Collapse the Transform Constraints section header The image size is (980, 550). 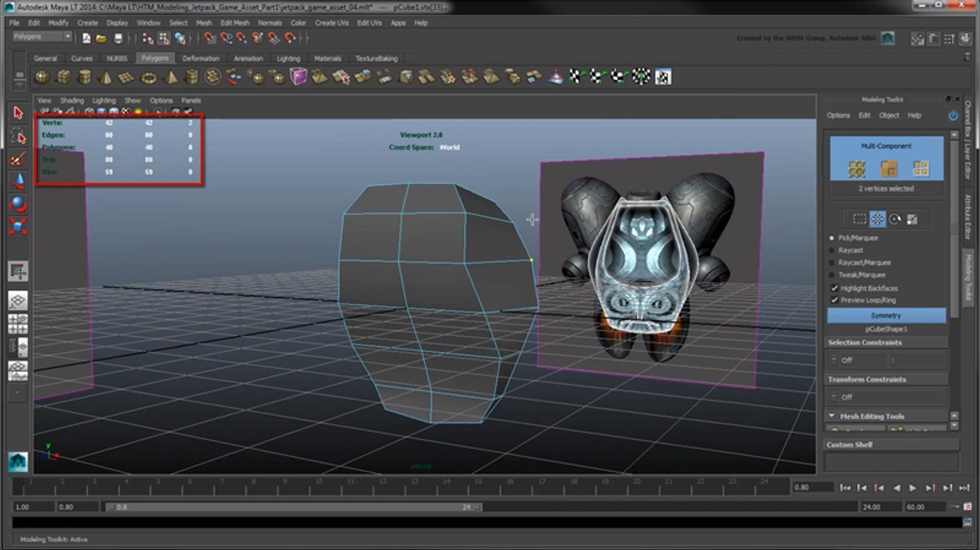pos(887,379)
